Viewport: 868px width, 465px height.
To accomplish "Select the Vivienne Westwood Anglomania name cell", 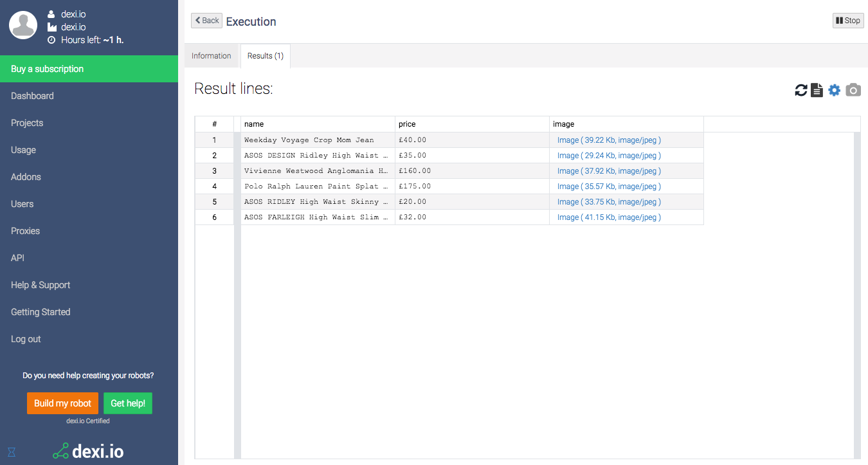I will click(x=318, y=171).
